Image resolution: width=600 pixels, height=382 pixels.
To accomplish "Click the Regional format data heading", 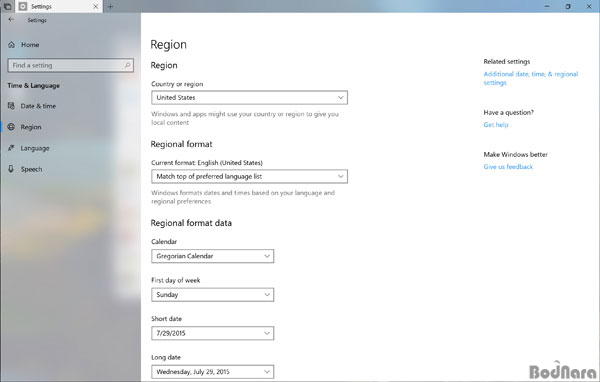I will point(191,223).
